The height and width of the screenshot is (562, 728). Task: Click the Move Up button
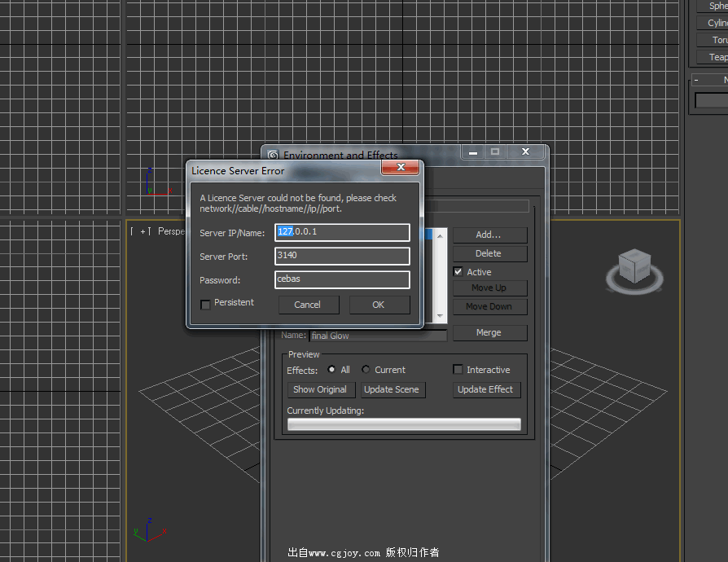click(x=490, y=288)
